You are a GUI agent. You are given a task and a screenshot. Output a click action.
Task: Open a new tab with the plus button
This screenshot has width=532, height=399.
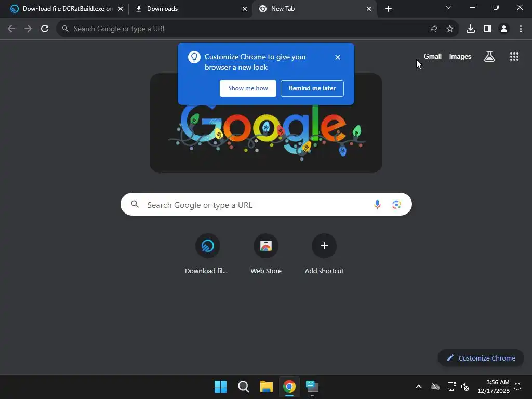point(389,9)
